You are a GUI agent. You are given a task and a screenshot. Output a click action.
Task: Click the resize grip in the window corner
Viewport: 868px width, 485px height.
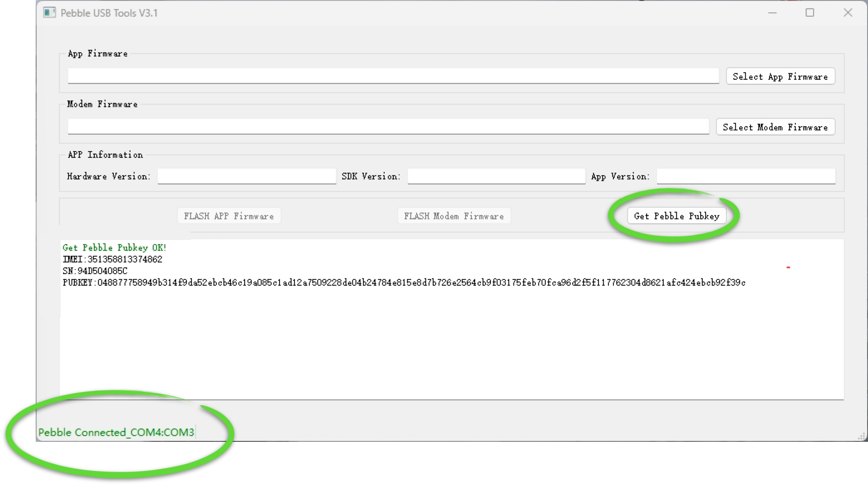pyautogui.click(x=862, y=436)
